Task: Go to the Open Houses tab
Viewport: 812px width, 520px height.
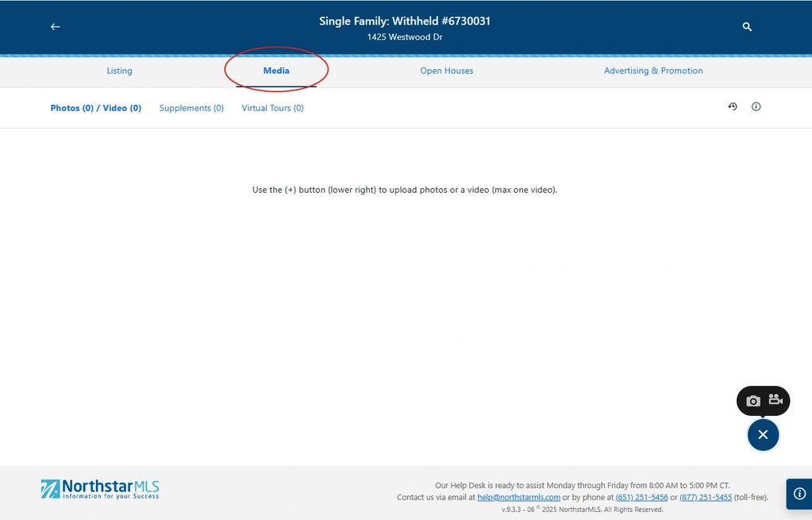Action: (446, 71)
